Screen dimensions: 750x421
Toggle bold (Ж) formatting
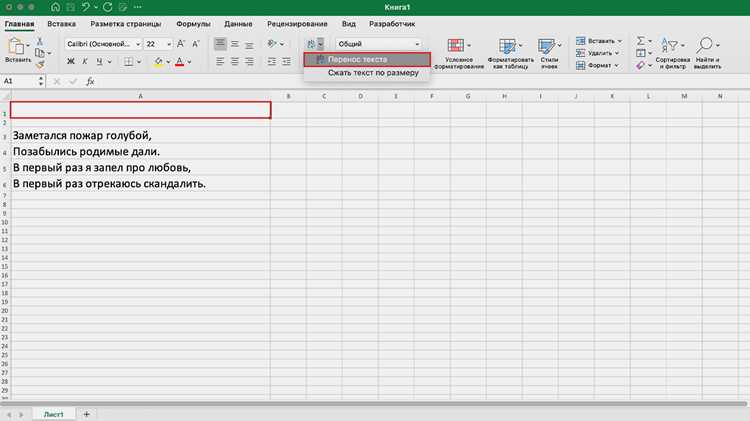click(71, 61)
